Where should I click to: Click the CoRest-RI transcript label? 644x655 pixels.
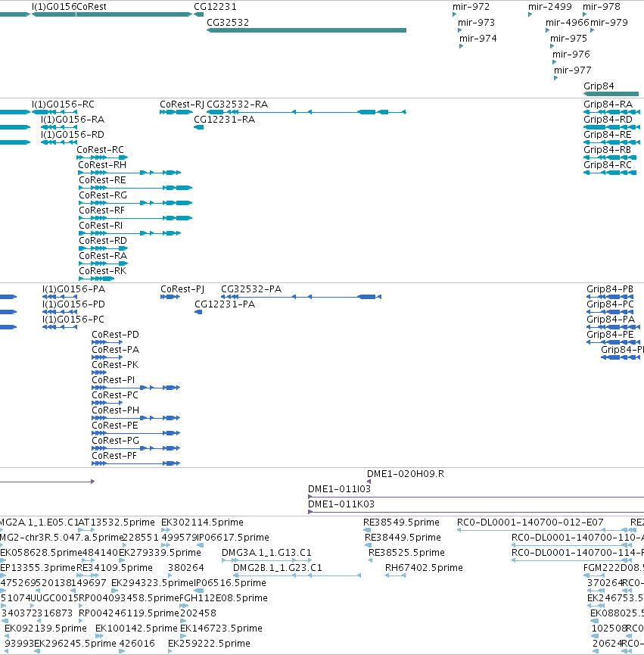101,226
